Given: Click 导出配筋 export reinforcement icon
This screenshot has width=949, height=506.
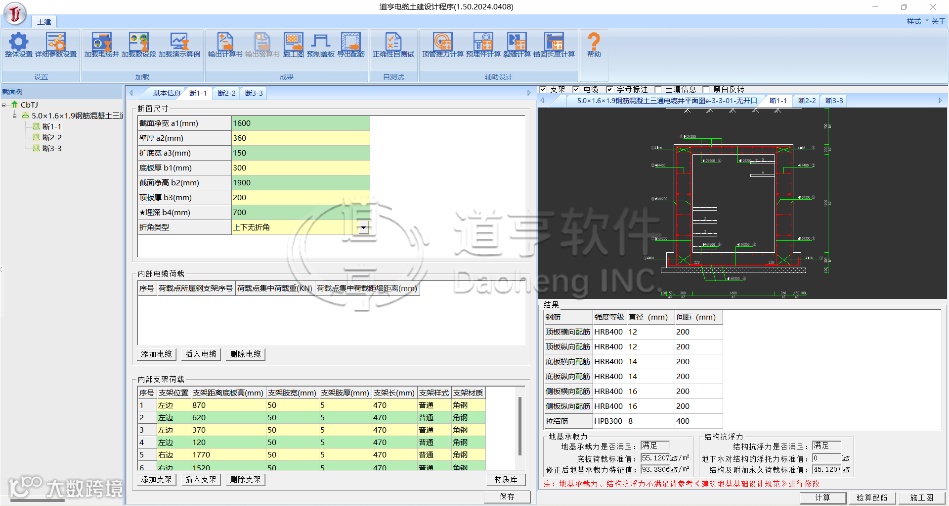Looking at the screenshot, I should [350, 45].
